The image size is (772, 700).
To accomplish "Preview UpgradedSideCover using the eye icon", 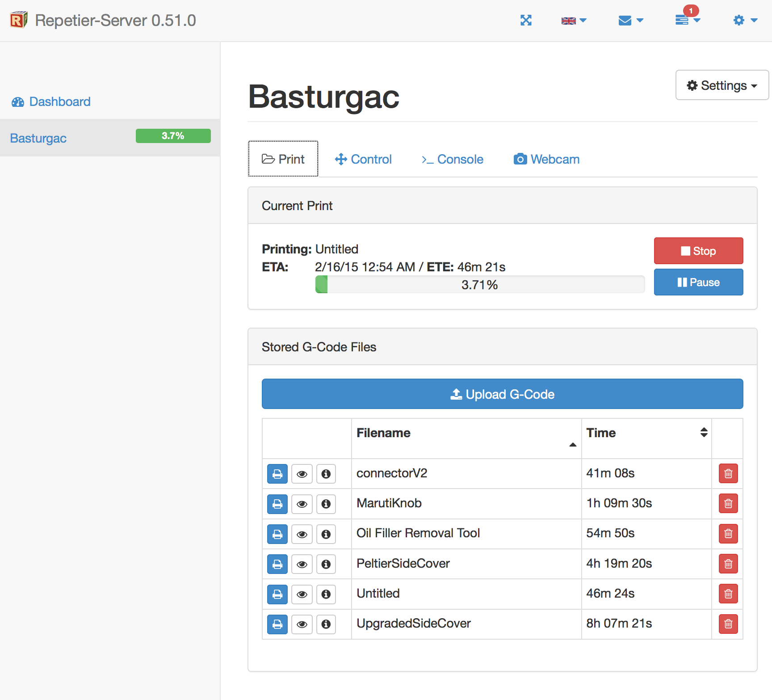I will click(x=302, y=624).
